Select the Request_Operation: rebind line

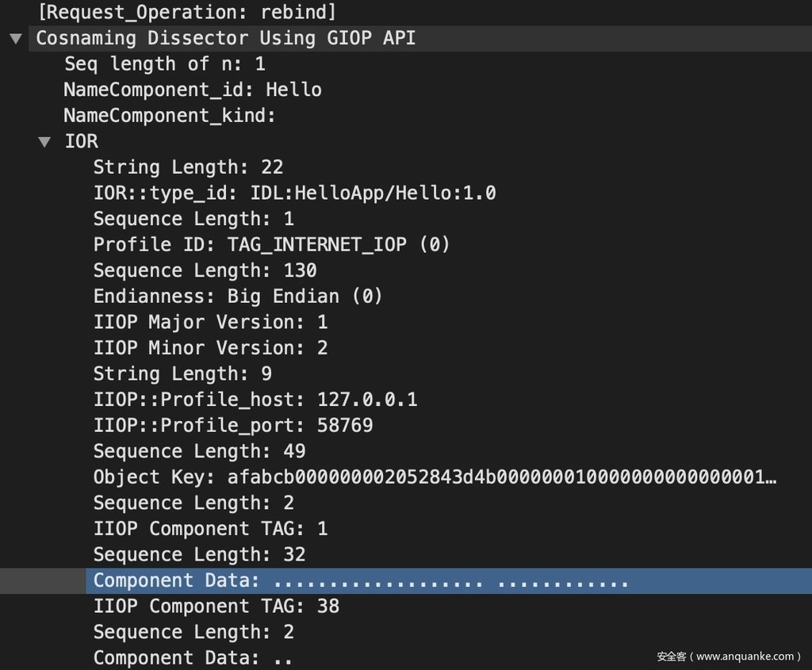[x=186, y=12]
